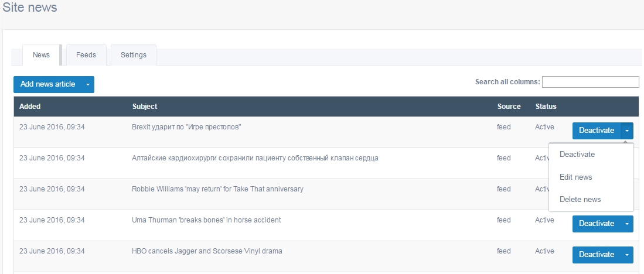Sort the table by Status column
Screen dimensions: 644x274
[x=546, y=107]
